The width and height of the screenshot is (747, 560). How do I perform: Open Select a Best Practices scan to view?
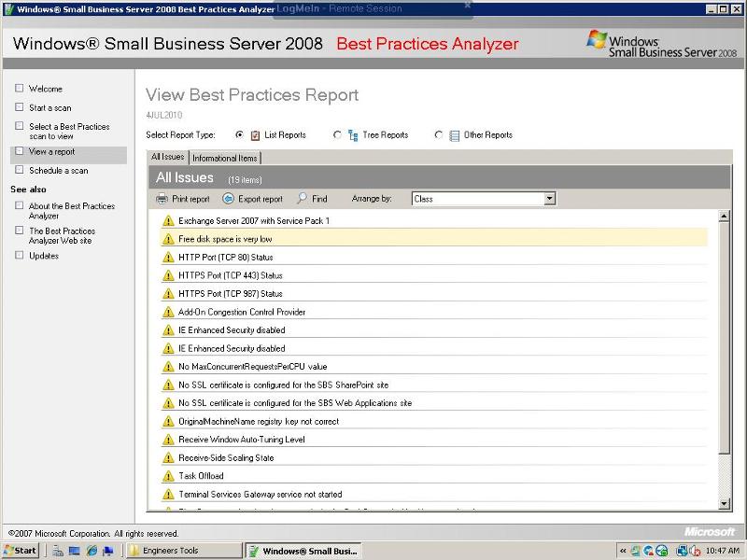pos(69,132)
